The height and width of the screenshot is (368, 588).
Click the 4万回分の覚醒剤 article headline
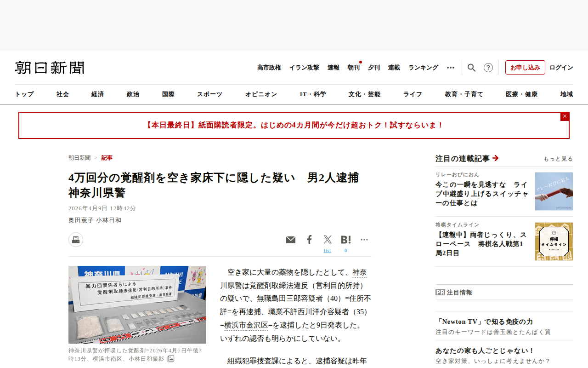[x=214, y=185]
